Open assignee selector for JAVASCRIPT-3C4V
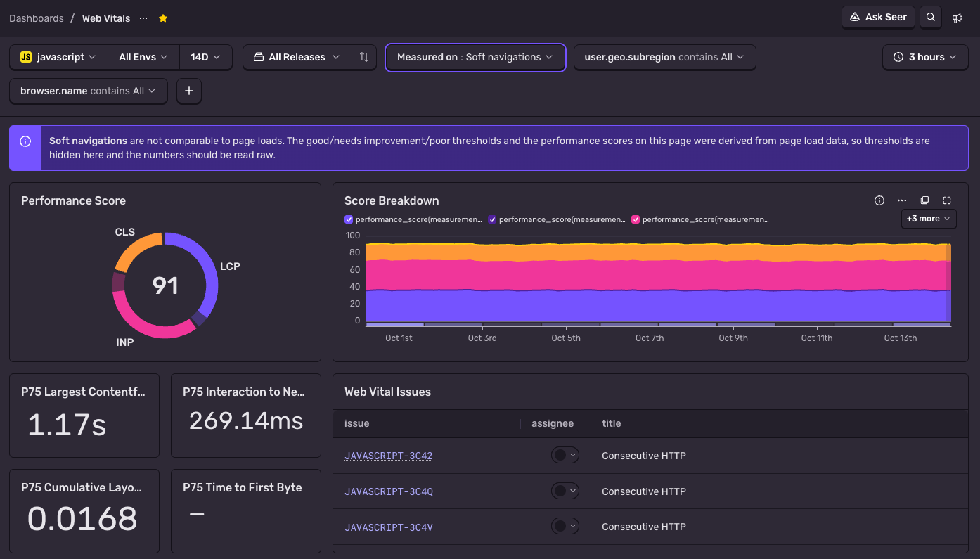Image resolution: width=980 pixels, height=559 pixels. tap(565, 526)
